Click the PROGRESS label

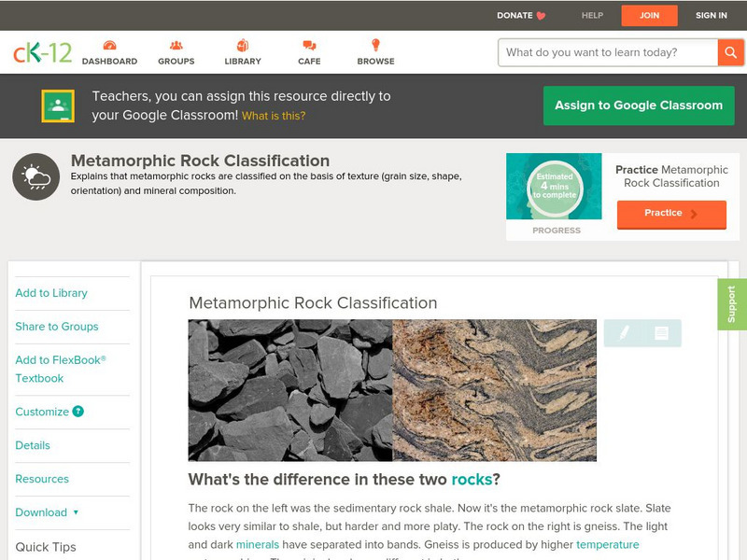pyautogui.click(x=557, y=231)
